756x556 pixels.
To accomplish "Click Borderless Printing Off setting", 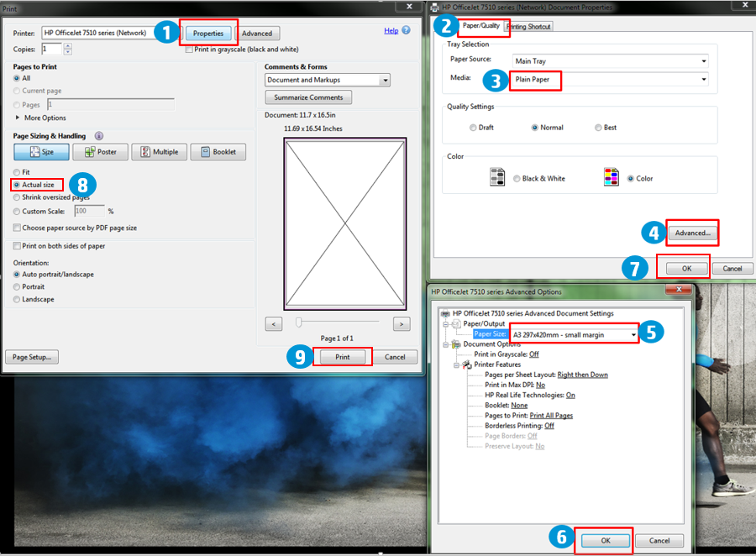I will [x=549, y=426].
